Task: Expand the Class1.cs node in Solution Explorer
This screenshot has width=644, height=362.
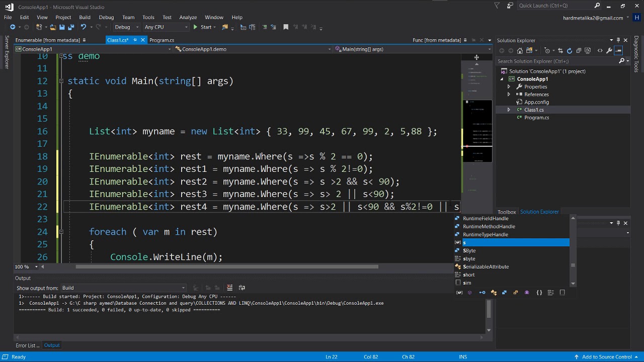Action: click(x=509, y=110)
